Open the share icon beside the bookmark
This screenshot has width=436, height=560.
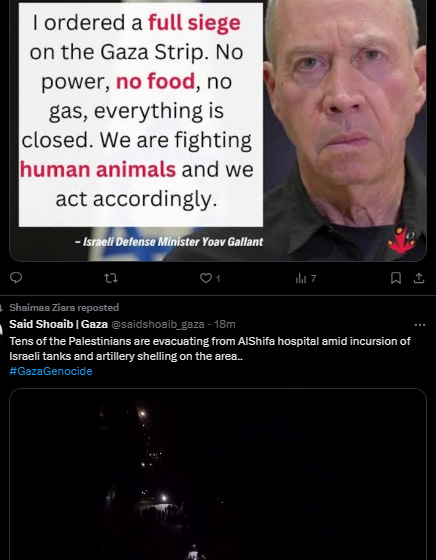pos(419,278)
